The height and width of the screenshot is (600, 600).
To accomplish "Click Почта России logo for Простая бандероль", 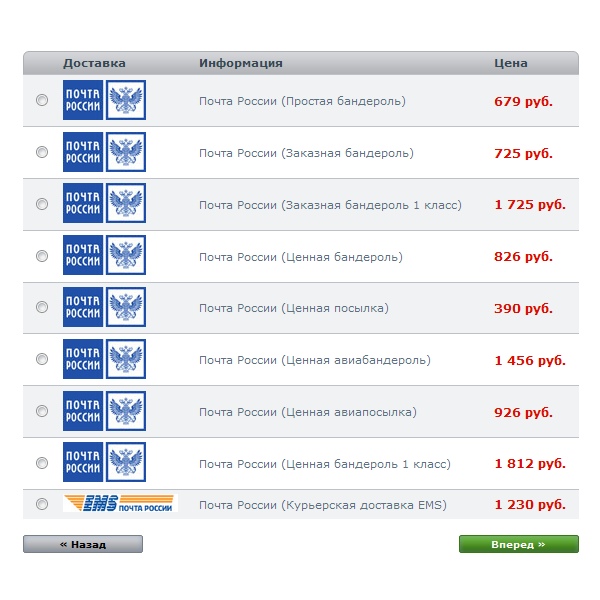I will [104, 100].
